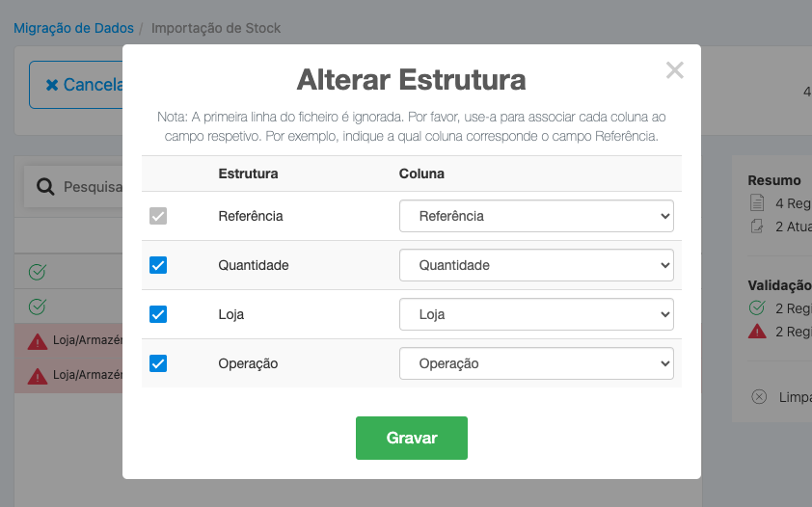This screenshot has width=812, height=507.
Task: Click the first green validation checkmark icon
Action: pyautogui.click(x=38, y=273)
